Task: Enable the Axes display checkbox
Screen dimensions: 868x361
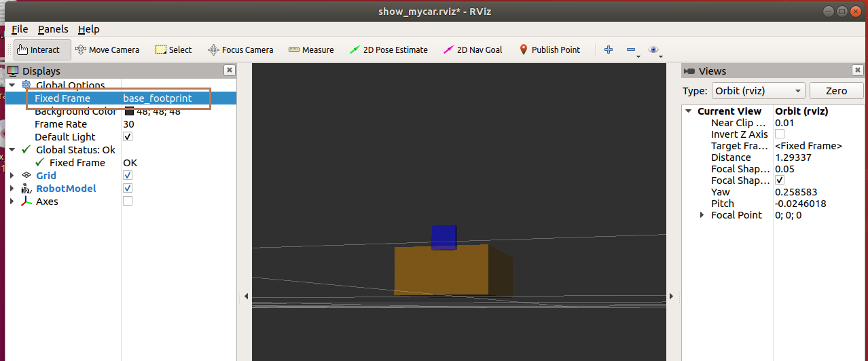Action: click(128, 201)
